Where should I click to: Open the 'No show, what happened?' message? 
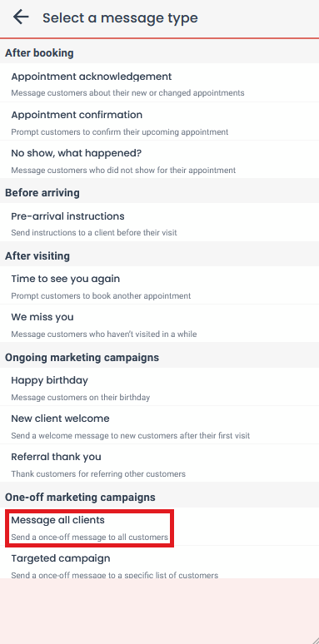[x=160, y=160]
